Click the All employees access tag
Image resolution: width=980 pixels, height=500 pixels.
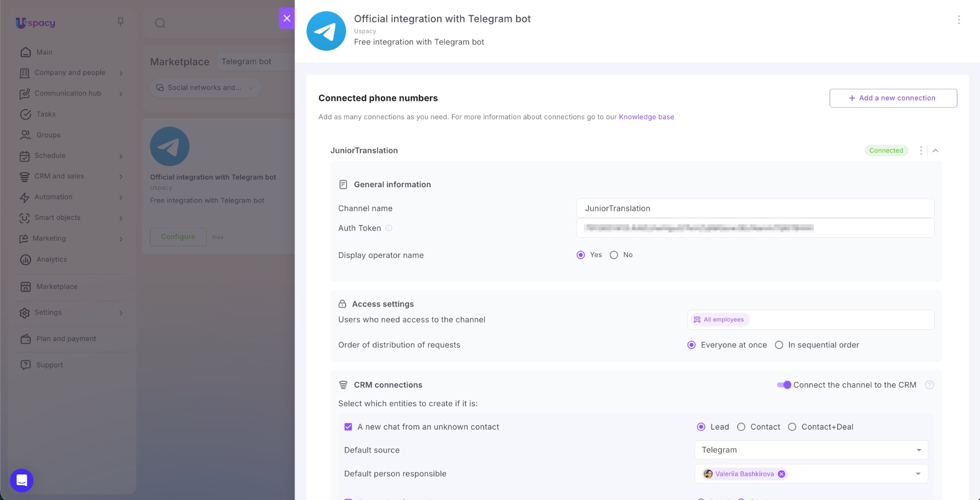(720, 320)
